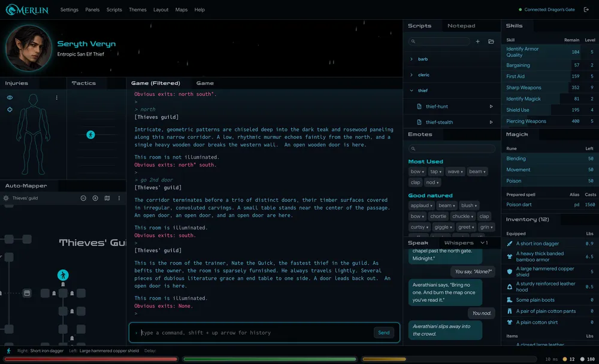Expand the barb script folder

[412, 59]
